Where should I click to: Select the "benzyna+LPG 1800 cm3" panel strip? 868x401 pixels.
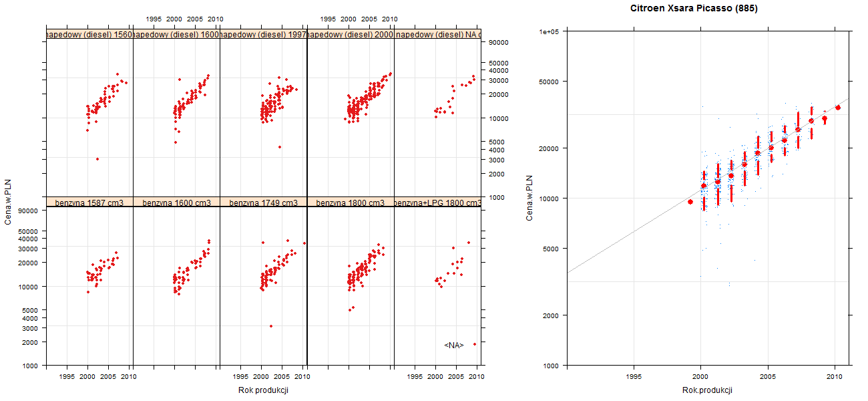(x=437, y=202)
